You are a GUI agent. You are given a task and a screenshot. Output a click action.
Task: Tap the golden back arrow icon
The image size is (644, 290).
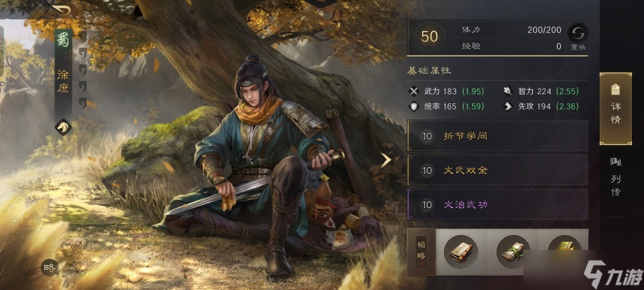(x=61, y=10)
